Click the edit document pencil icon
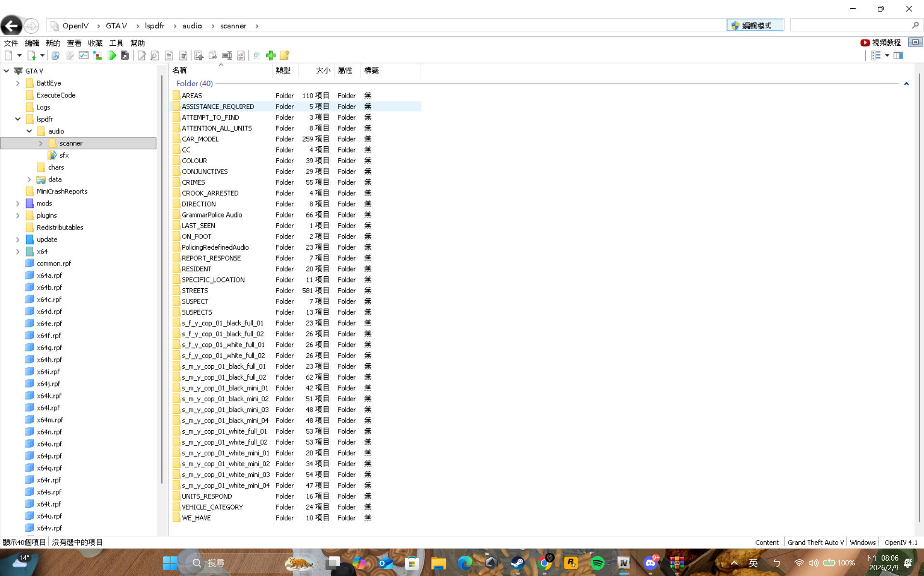 [142, 55]
